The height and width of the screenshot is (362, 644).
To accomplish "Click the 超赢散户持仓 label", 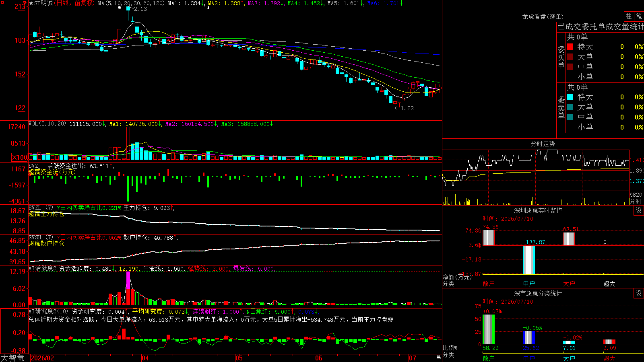I will coord(46,244).
